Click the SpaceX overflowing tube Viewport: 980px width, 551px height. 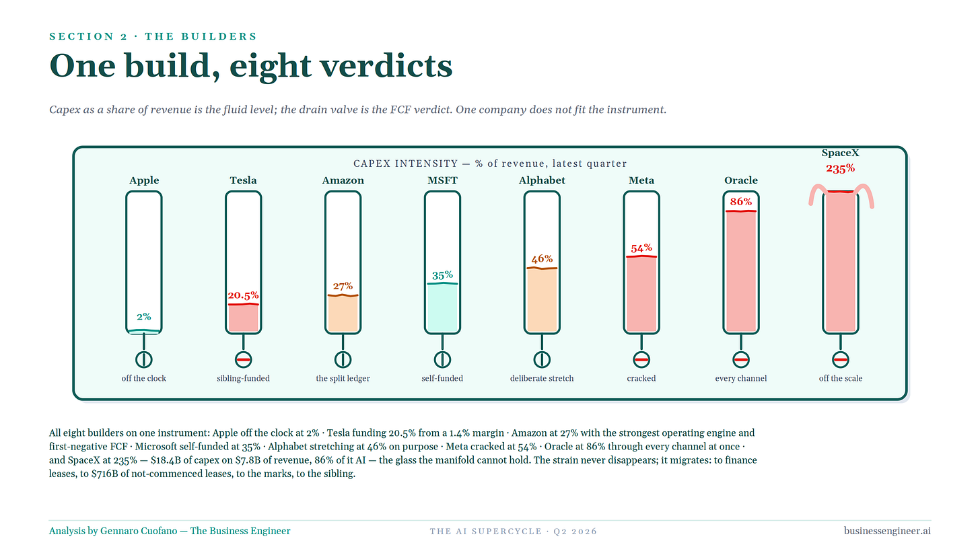[841, 261]
